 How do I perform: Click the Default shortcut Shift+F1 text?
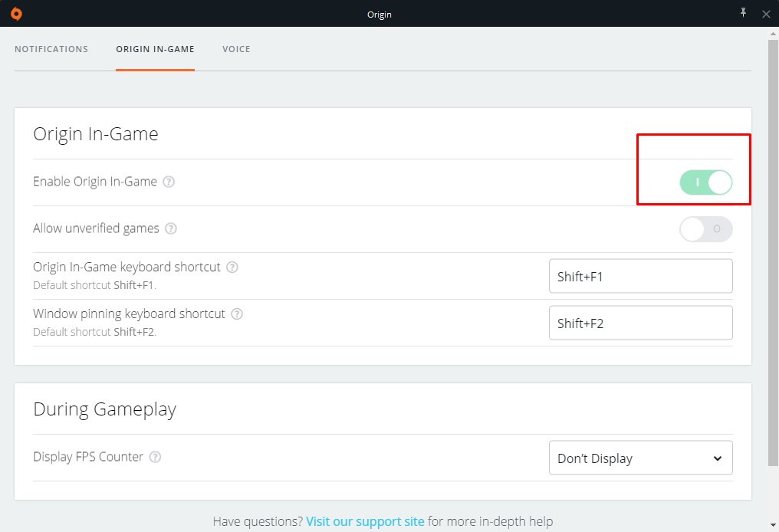[95, 285]
